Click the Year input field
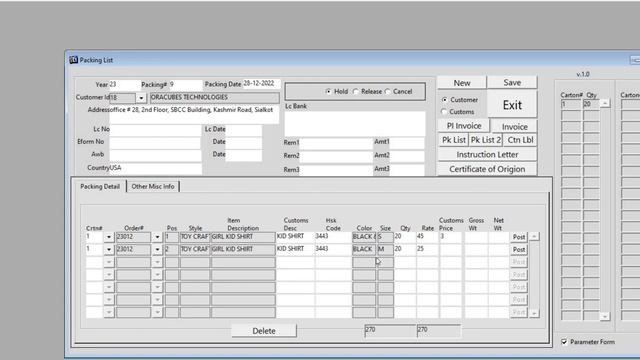Screen dimensions: 640x360 (x=124, y=84)
